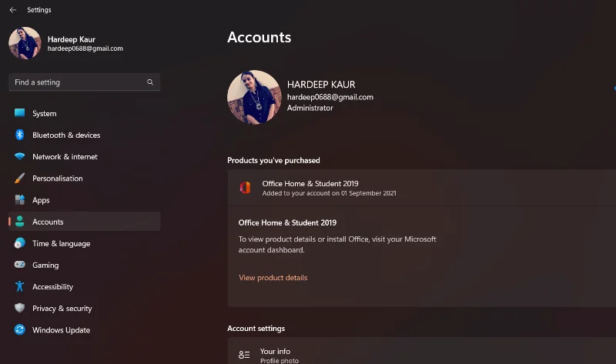
Task: Select the Personalisation category
Action: pos(85,179)
